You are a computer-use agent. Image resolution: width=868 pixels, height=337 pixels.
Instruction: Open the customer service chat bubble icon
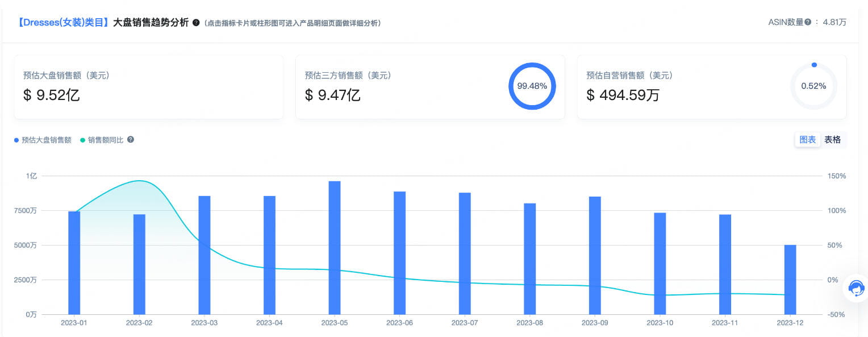856,289
